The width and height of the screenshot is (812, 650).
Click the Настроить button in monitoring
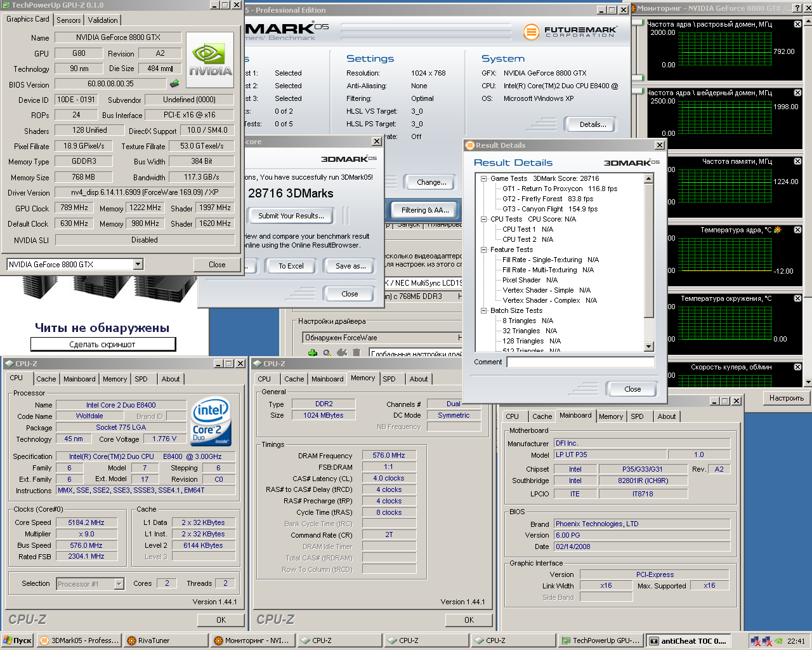point(787,398)
